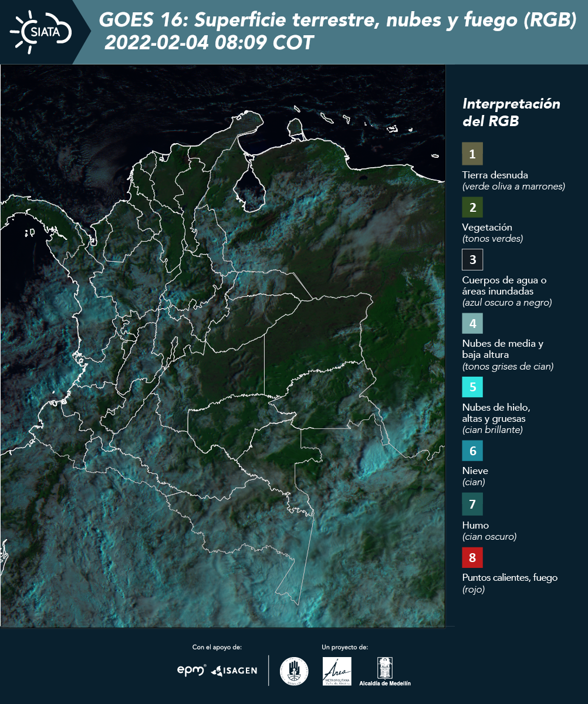Click the note "(verde oliva a marrones)"
588x704 pixels.
513,187
